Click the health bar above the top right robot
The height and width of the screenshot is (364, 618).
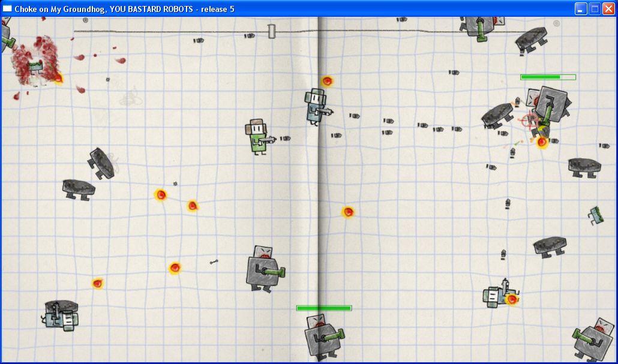tap(548, 77)
